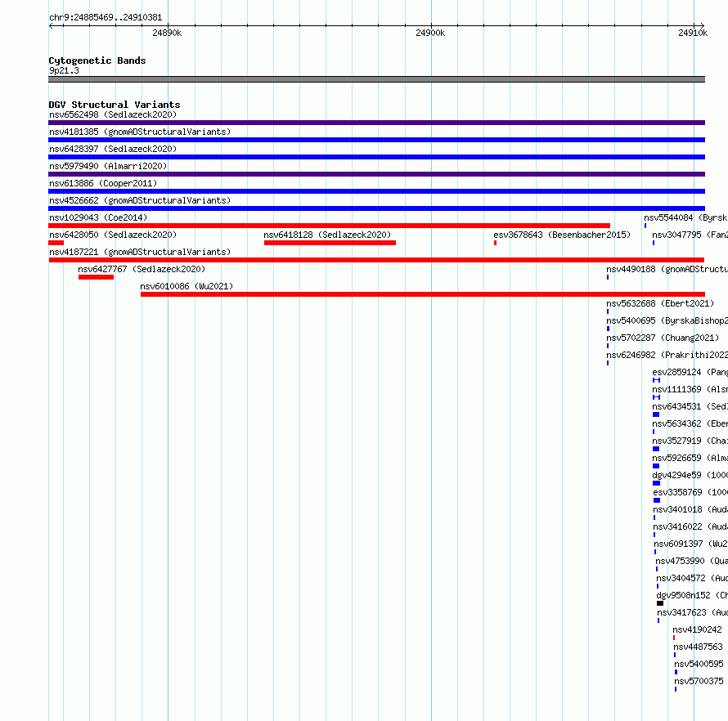Click the gray 9p21.3 cytoband bar
728x721 pixels.
pyautogui.click(x=376, y=79)
